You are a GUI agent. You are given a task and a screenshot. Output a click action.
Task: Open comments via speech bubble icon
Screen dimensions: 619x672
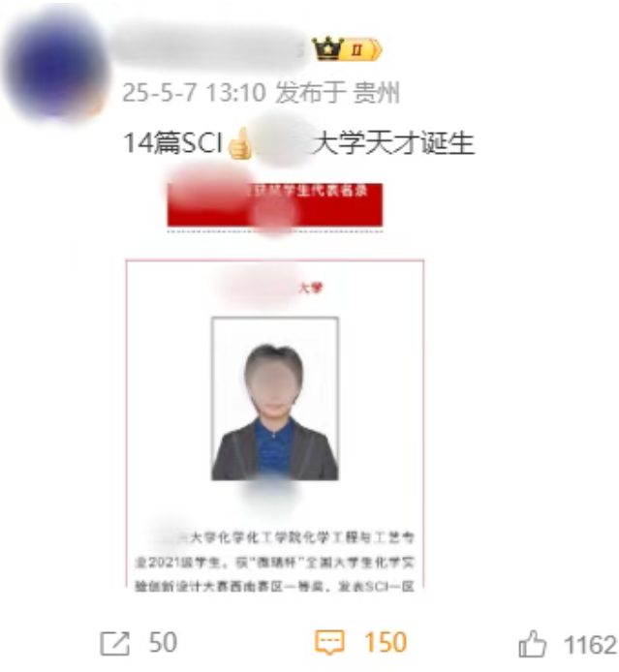tap(329, 642)
